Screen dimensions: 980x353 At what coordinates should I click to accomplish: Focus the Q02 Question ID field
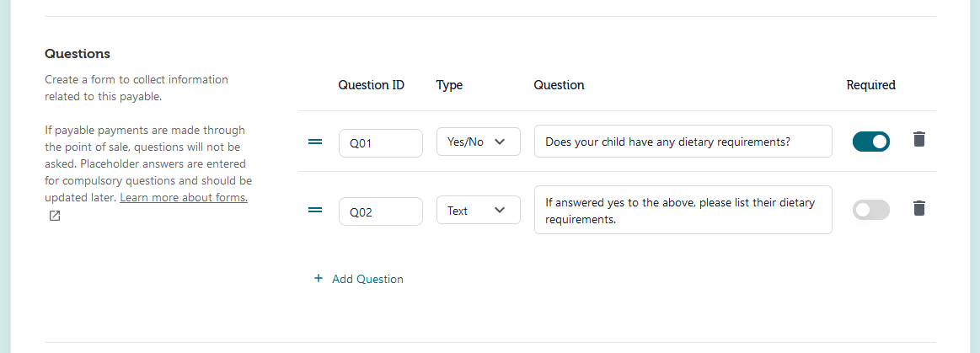[x=381, y=211]
